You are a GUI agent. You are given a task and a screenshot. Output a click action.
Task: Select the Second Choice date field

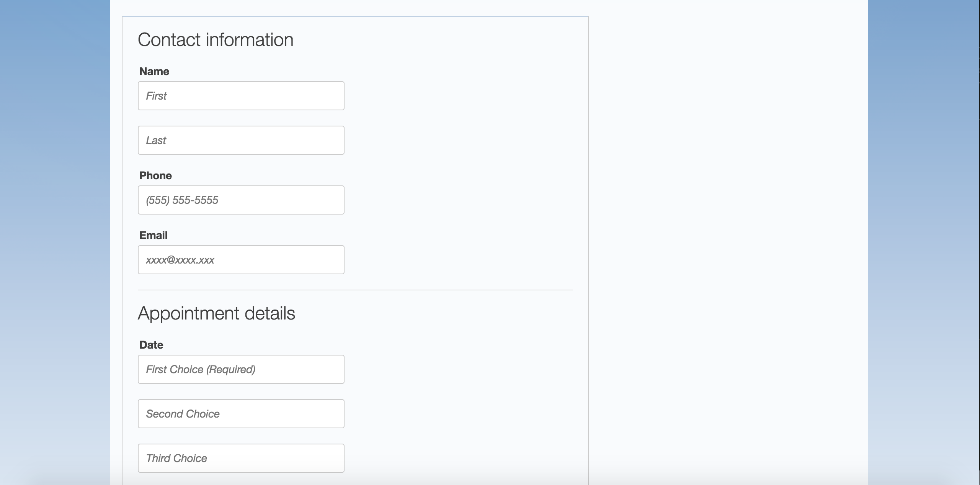[x=241, y=414]
